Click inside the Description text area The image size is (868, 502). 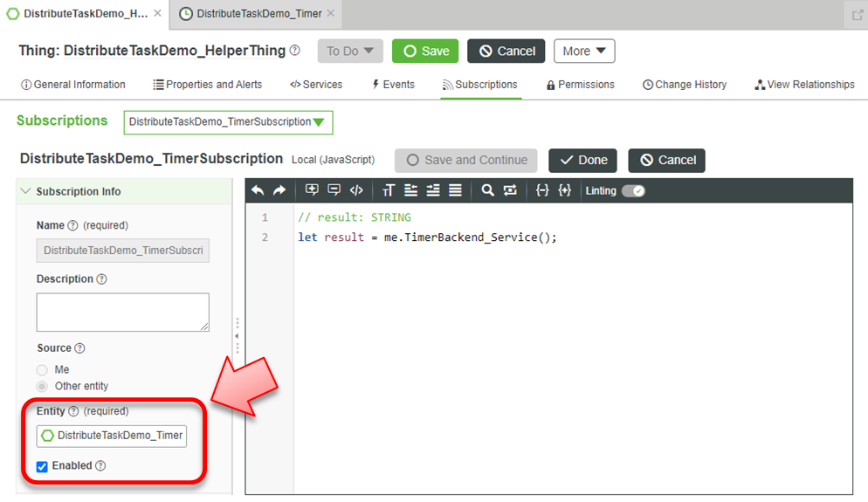tap(123, 313)
